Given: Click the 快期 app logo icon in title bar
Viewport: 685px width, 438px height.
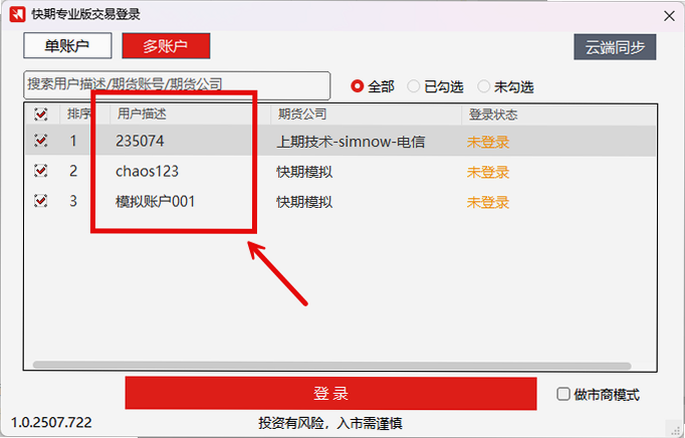Looking at the screenshot, I should 17,14.
